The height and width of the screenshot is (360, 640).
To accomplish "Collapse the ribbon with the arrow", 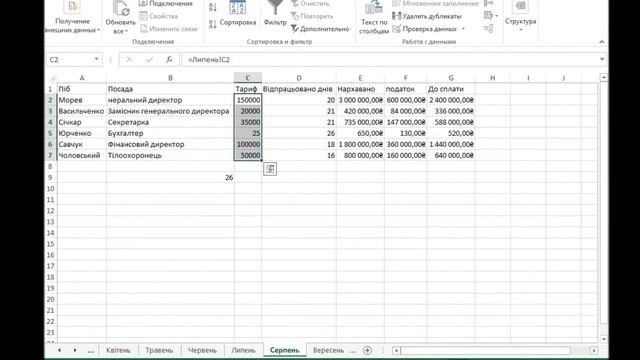I will coord(602,42).
